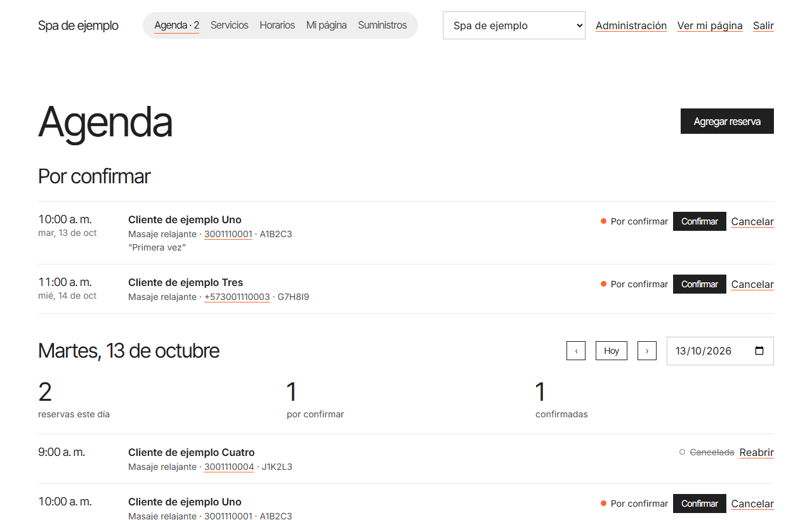812x520 pixels.
Task: Jump to today with the Hoy button
Action: click(x=612, y=351)
